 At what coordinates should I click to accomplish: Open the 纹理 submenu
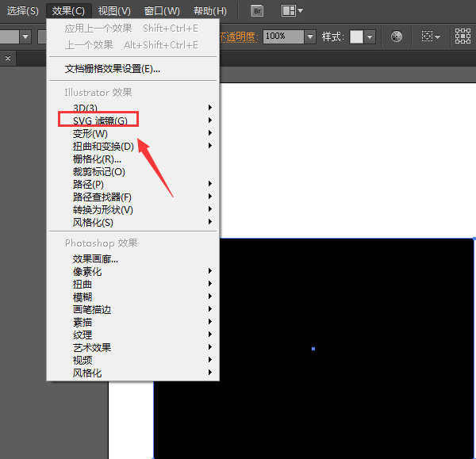pyautogui.click(x=133, y=335)
